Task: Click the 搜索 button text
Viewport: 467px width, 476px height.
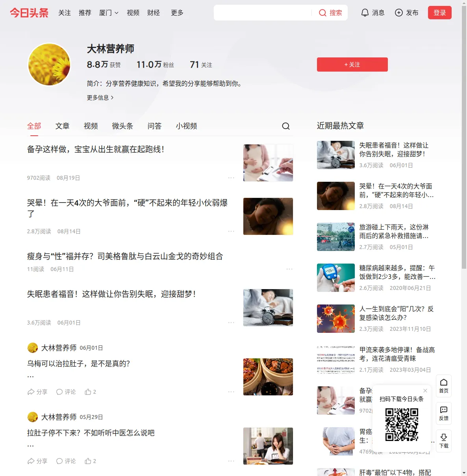Action: pyautogui.click(x=336, y=13)
